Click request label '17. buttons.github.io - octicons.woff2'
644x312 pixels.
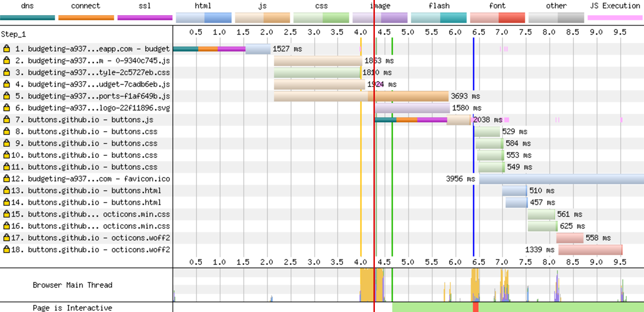(90, 238)
